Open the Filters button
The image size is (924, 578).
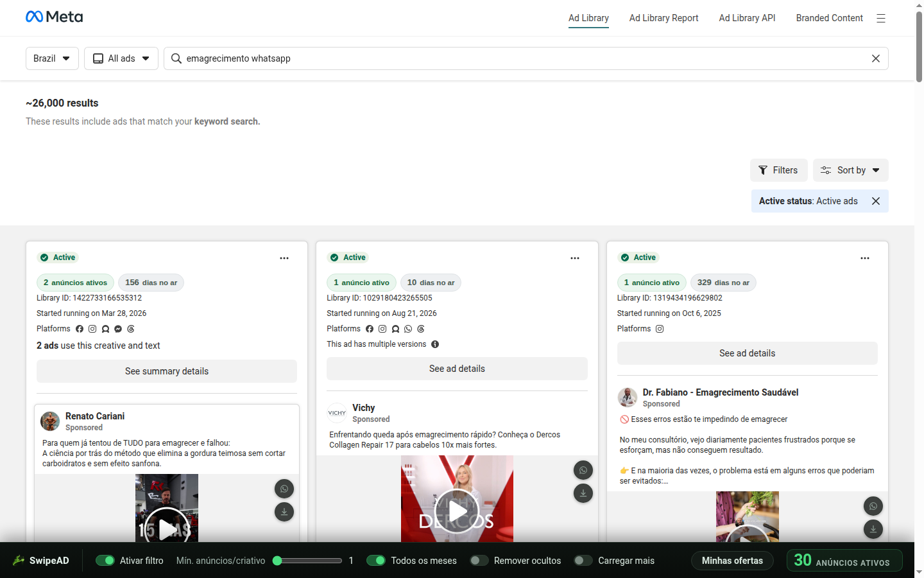779,170
